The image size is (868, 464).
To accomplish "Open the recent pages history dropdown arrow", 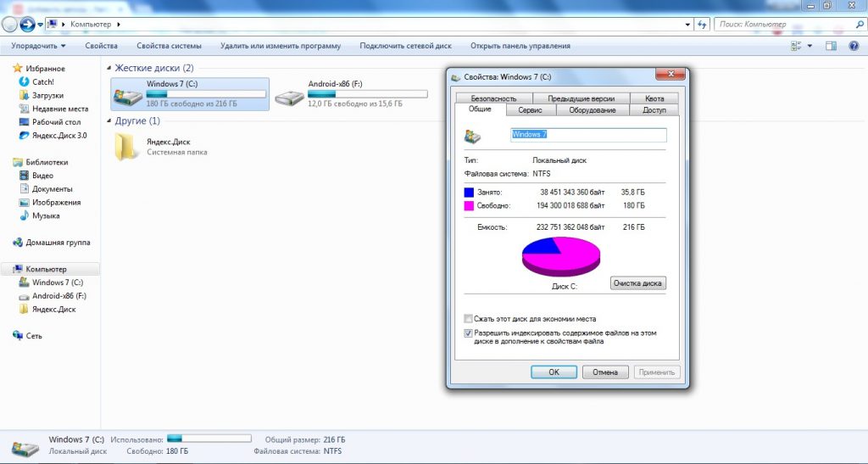I will (41, 25).
